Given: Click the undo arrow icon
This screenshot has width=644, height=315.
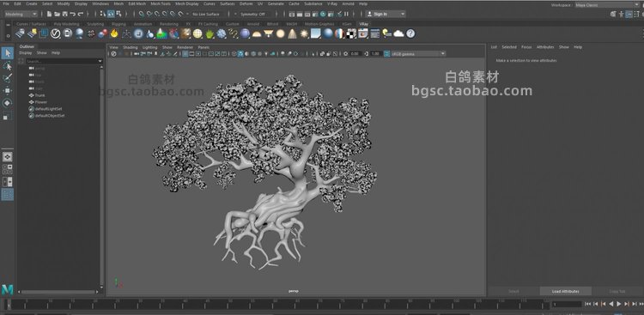Looking at the screenshot, I should click(72, 14).
